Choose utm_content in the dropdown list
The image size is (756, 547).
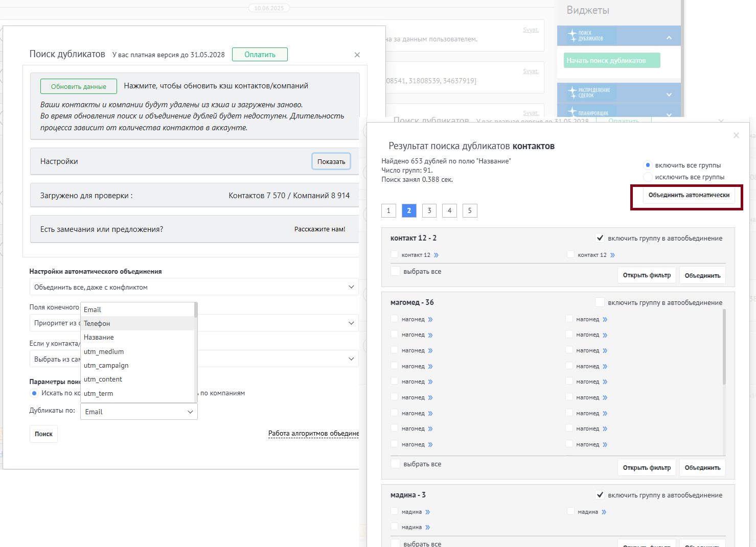pos(138,379)
